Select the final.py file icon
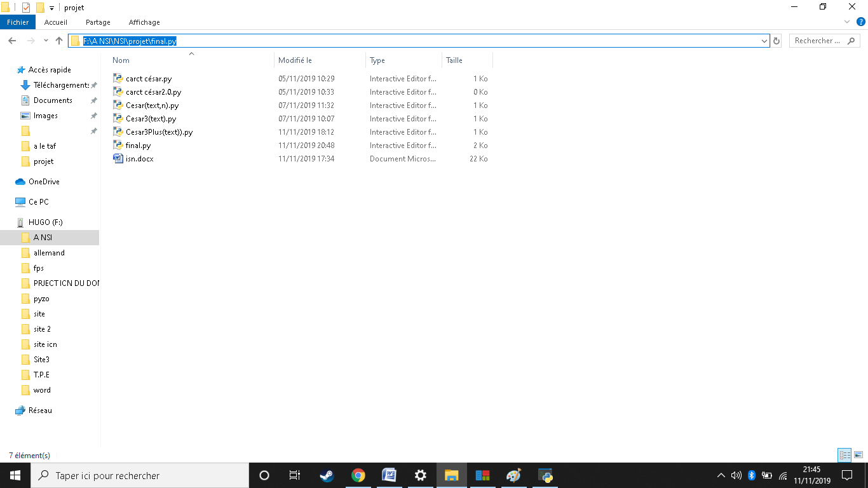Viewport: 868px width, 488px height. 118,145
